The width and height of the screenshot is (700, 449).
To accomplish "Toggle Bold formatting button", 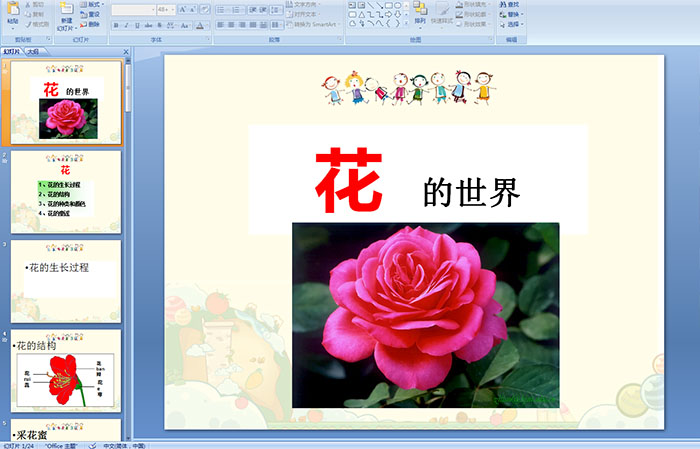I will point(115,25).
